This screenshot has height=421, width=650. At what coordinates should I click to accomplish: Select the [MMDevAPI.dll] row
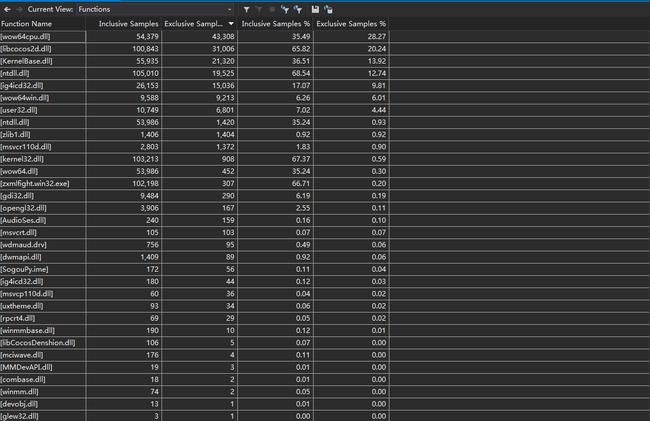(194, 367)
